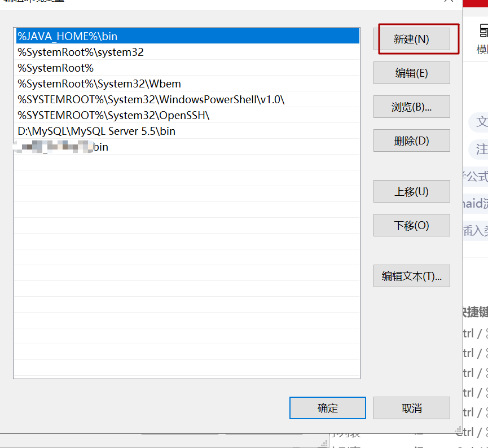This screenshot has width=488, height=448.
Task: Confirm with the 确定 button
Action: [x=327, y=408]
